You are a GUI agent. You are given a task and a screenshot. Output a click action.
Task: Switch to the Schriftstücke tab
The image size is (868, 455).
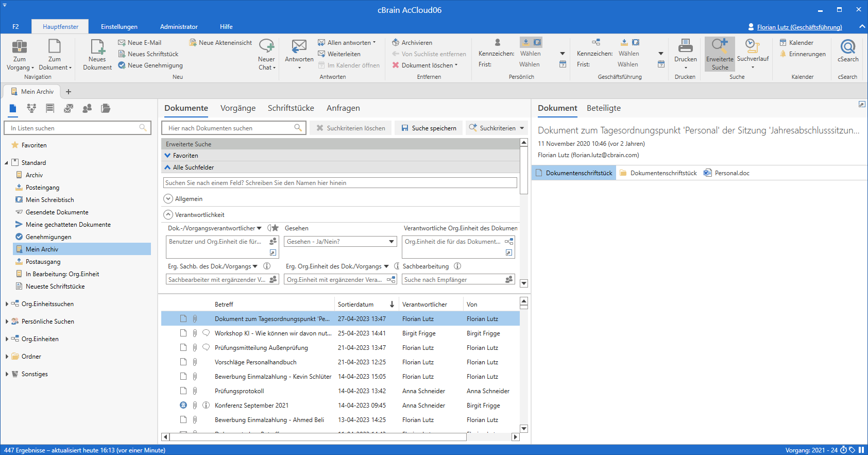(291, 108)
